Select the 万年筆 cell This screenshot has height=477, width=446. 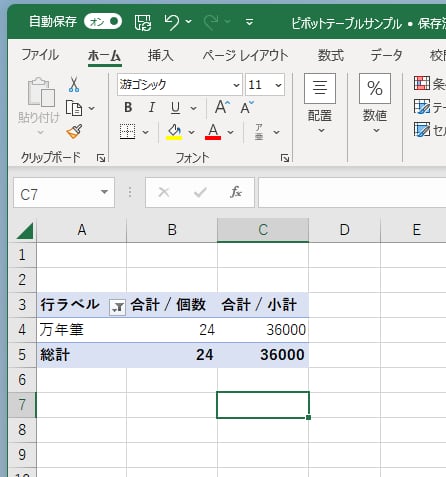tap(82, 330)
